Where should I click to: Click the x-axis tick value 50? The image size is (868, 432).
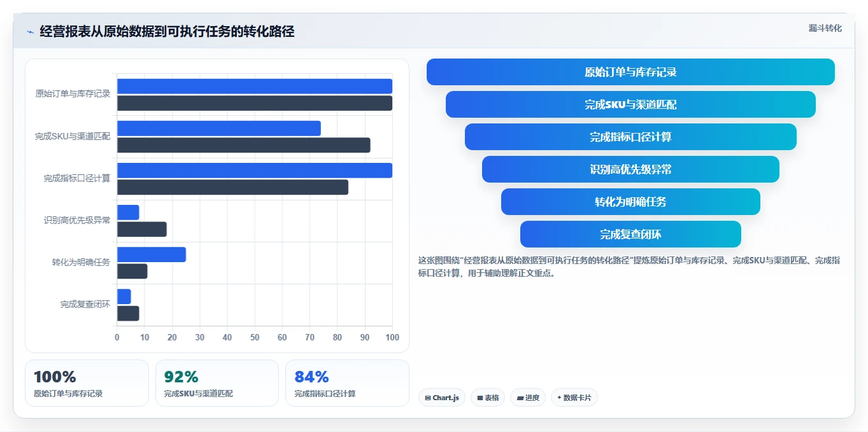click(255, 337)
